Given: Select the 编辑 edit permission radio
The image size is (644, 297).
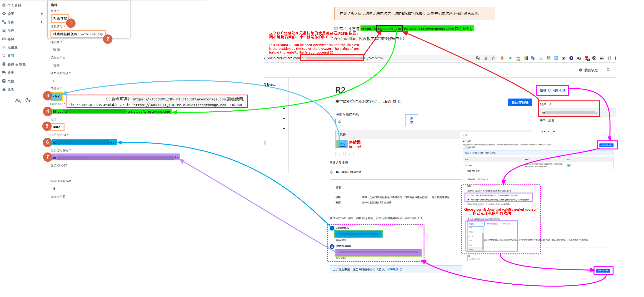Looking at the screenshot, I should click(468, 199).
